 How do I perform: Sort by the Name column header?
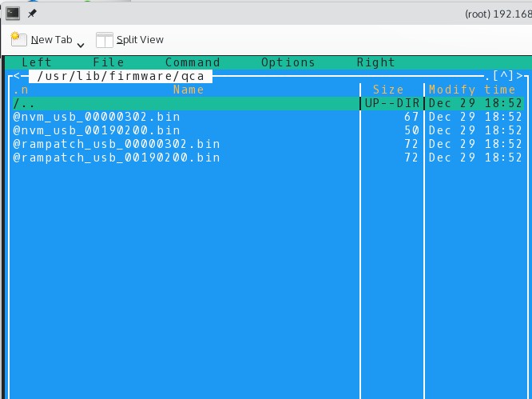pyautogui.click(x=189, y=90)
